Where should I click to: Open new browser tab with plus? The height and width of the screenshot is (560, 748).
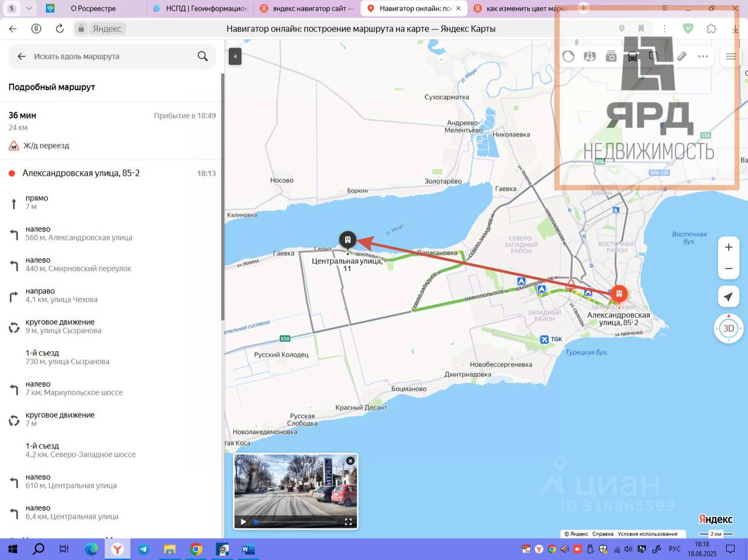click(x=584, y=8)
